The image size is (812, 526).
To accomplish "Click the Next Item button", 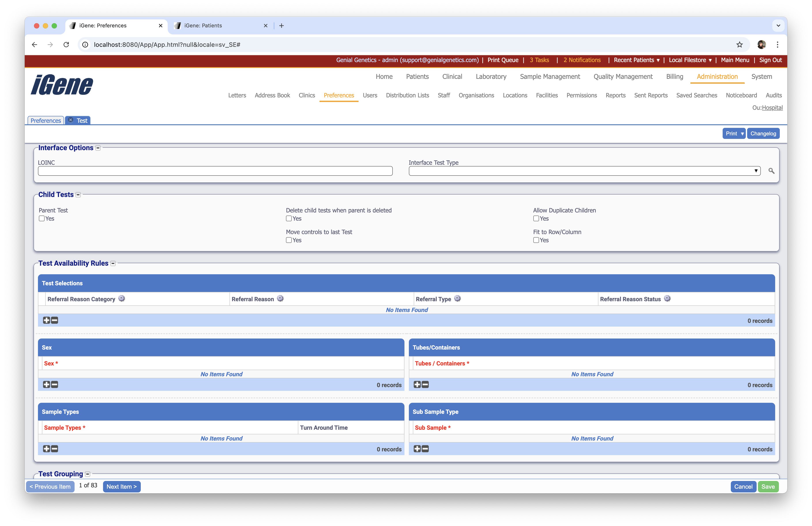I will tap(121, 486).
